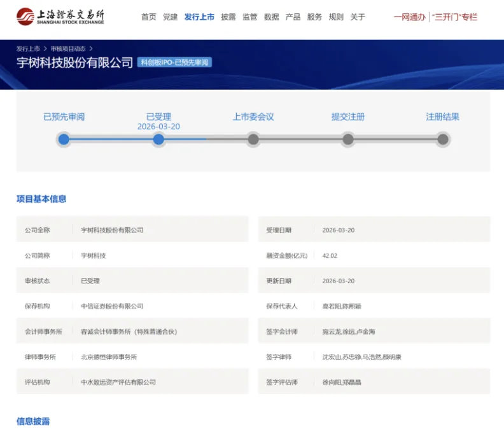Click 宇树科技股份有限公司 in 公司全称 row
Image resolution: width=504 pixels, height=429 pixels.
click(x=112, y=230)
